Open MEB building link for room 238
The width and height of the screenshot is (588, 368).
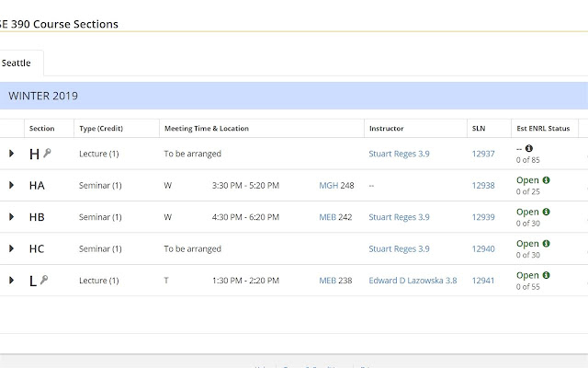[327, 281]
